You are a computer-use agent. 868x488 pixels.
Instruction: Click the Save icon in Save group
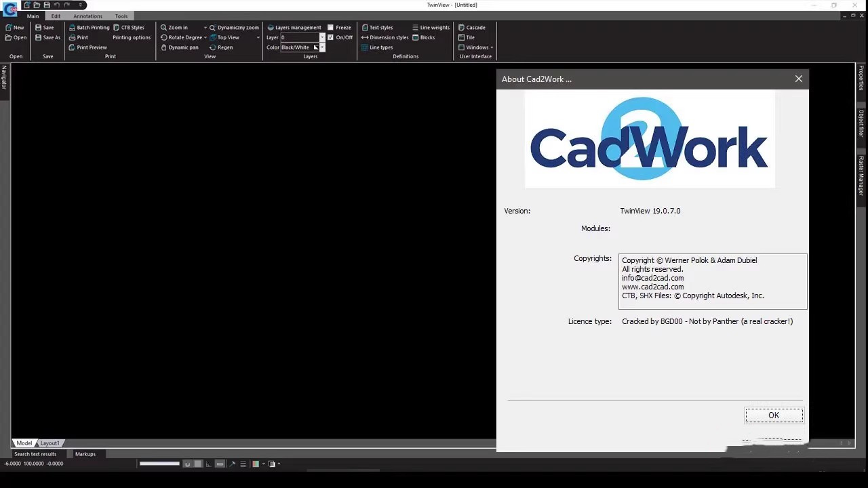pos(39,28)
